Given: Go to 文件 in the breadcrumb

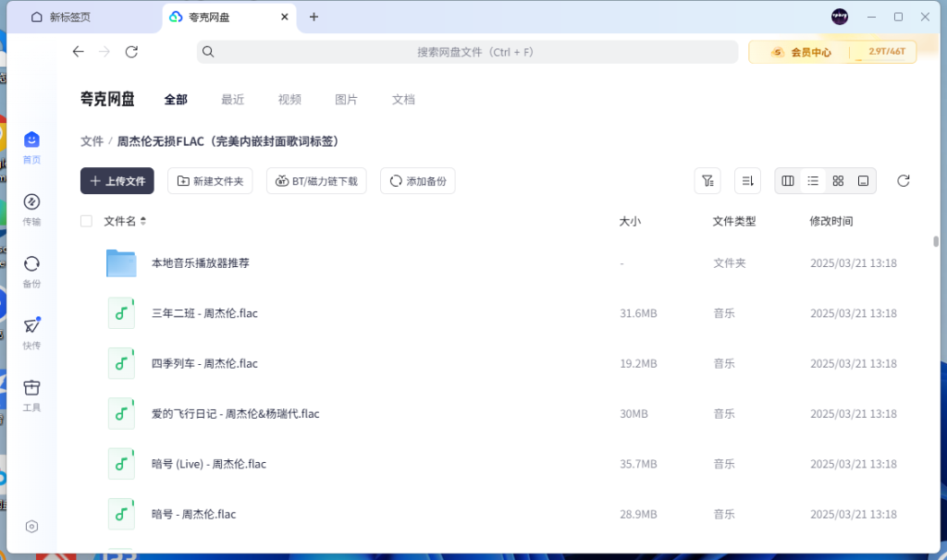Looking at the screenshot, I should click(x=92, y=141).
